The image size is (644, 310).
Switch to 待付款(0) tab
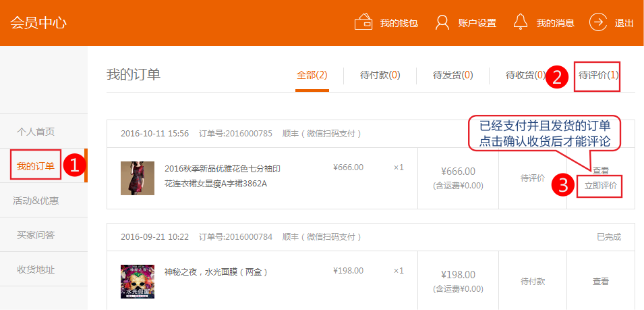point(380,75)
